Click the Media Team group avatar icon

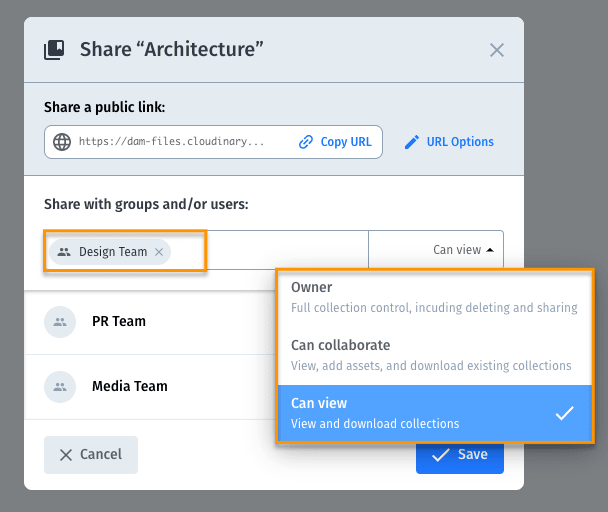60,387
